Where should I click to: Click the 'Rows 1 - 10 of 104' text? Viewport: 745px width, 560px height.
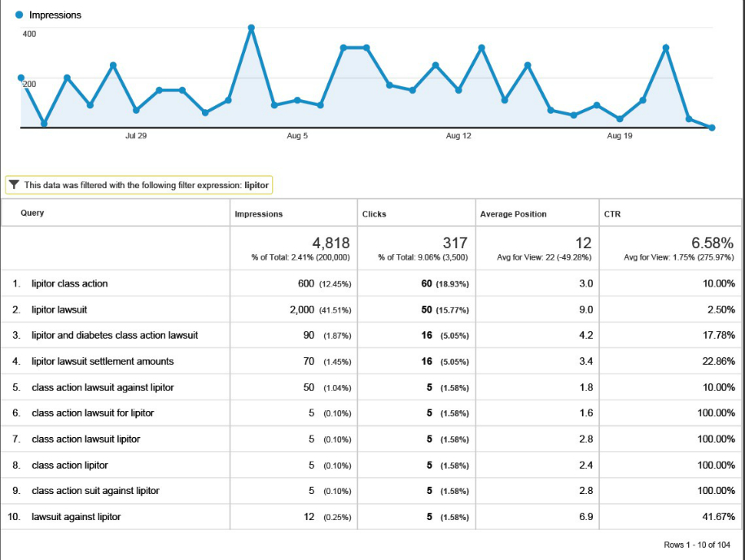[x=697, y=545]
